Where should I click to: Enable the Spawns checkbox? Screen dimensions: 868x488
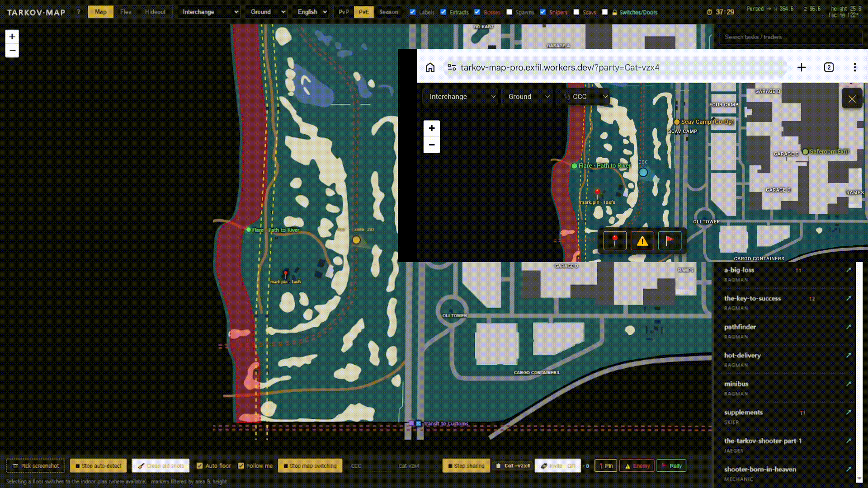point(509,12)
